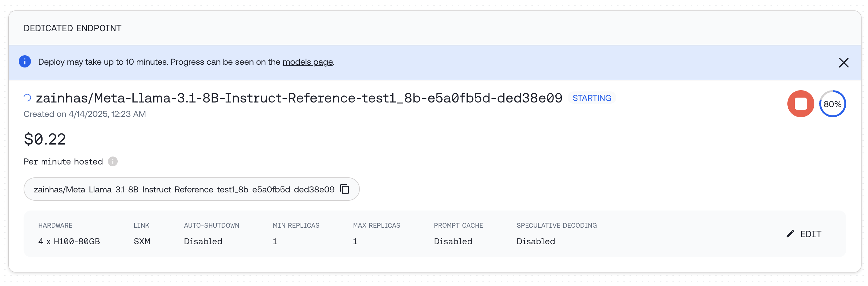Click the pencil edit icon

tap(790, 234)
